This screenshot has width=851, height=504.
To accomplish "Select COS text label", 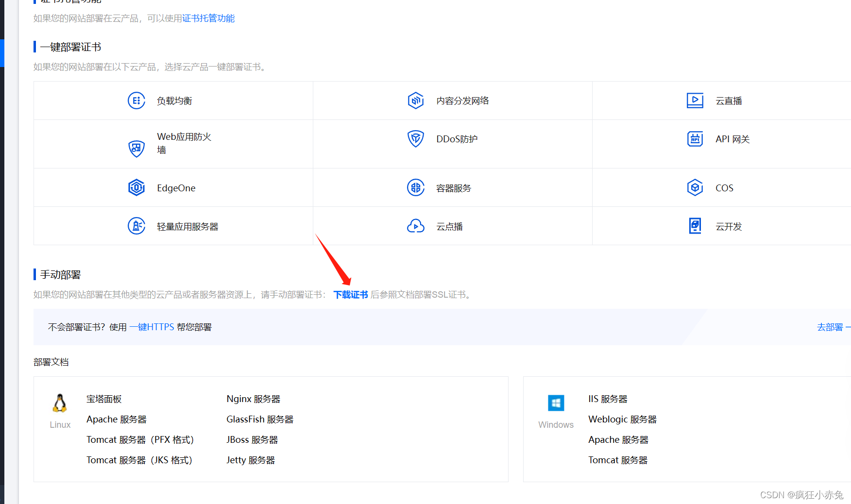I will 724,188.
